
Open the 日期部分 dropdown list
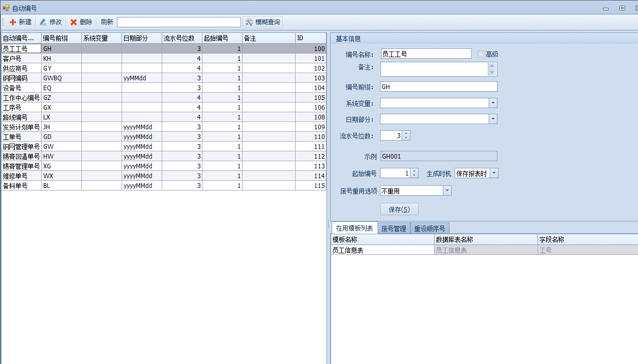click(x=493, y=119)
